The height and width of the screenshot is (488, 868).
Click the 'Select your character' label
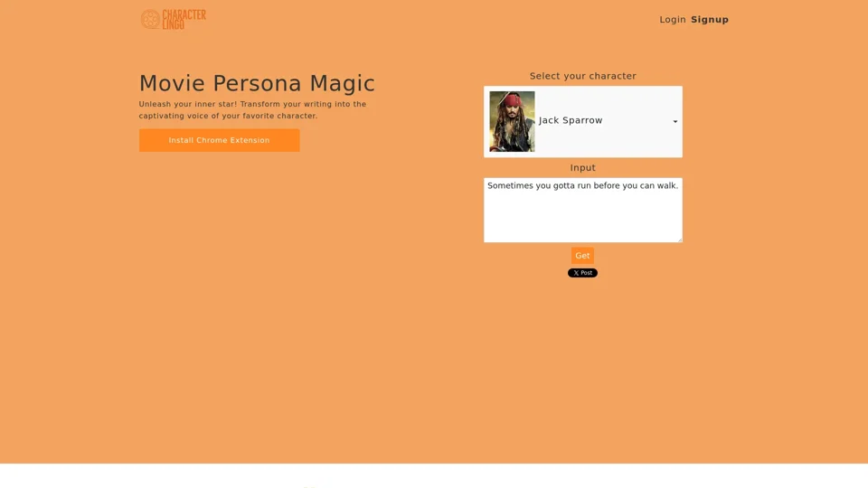tap(583, 76)
